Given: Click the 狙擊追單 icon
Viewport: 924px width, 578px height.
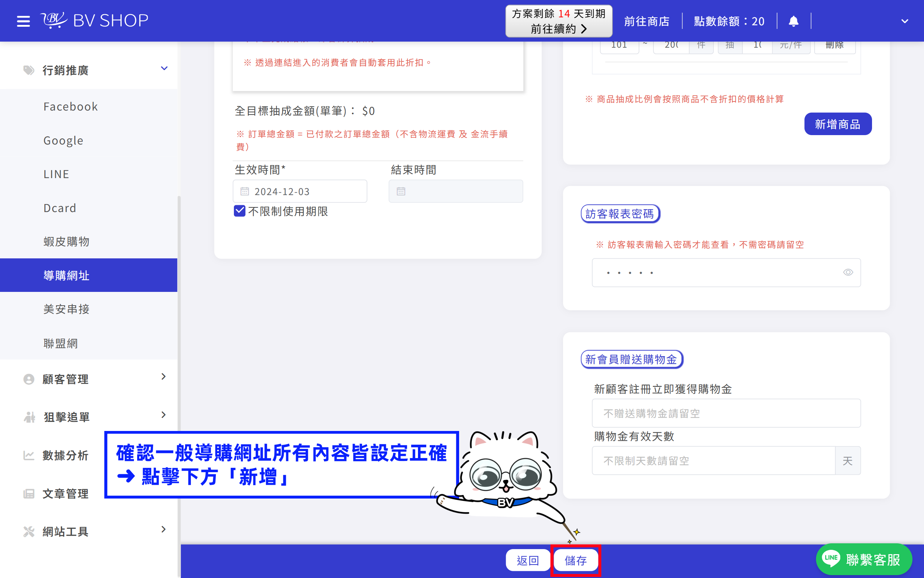Looking at the screenshot, I should pyautogui.click(x=29, y=417).
